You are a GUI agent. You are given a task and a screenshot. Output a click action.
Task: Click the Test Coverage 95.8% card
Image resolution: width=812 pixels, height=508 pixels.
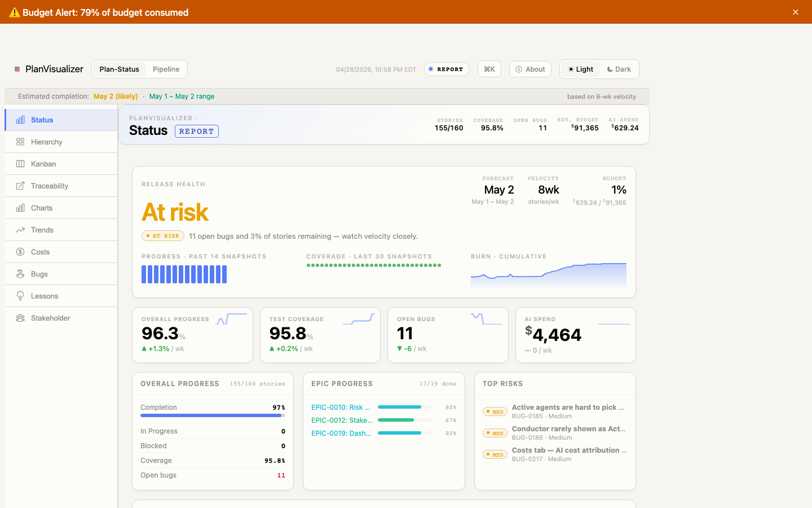click(x=320, y=335)
